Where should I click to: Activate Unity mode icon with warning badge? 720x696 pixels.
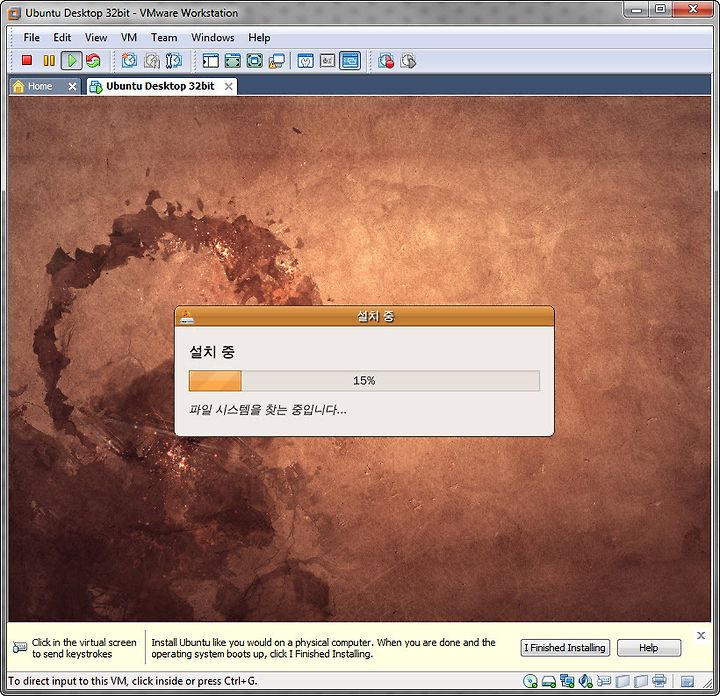276,61
